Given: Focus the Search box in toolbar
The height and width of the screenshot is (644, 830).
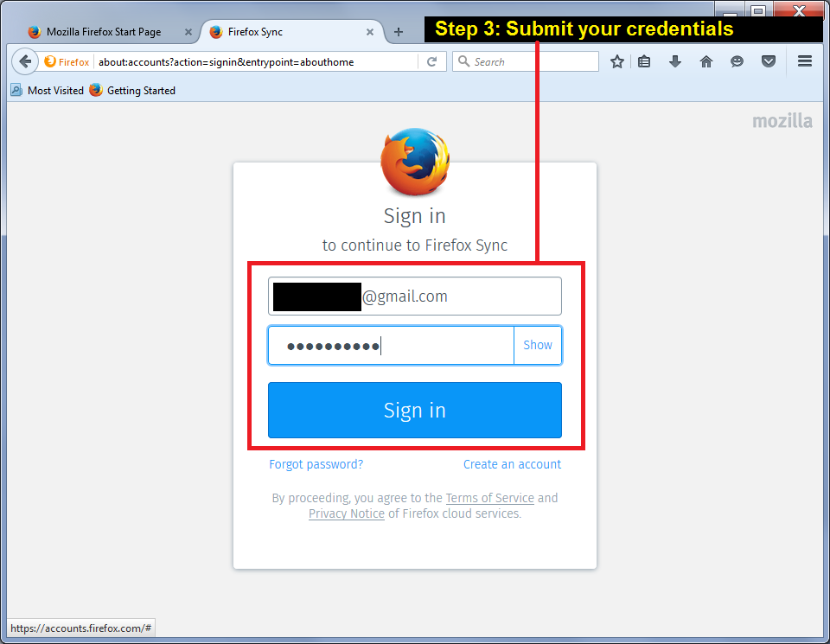Looking at the screenshot, I should coord(526,61).
